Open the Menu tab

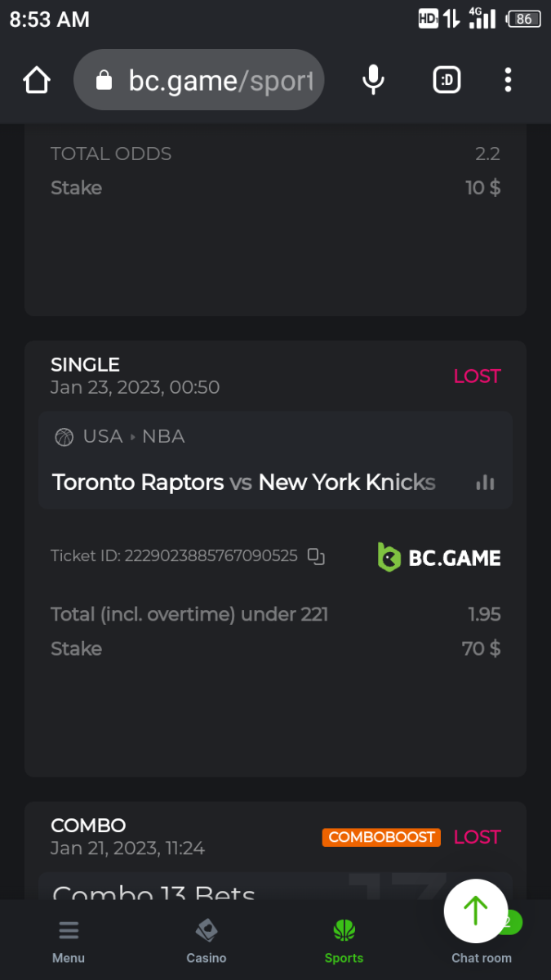(x=69, y=942)
